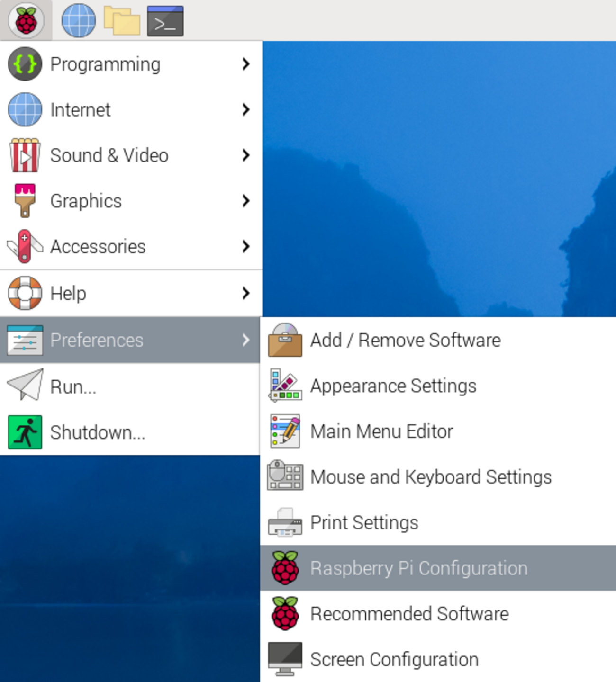Click the Internet globe icon in menu
Image resolution: width=616 pixels, height=682 pixels.
coord(25,109)
